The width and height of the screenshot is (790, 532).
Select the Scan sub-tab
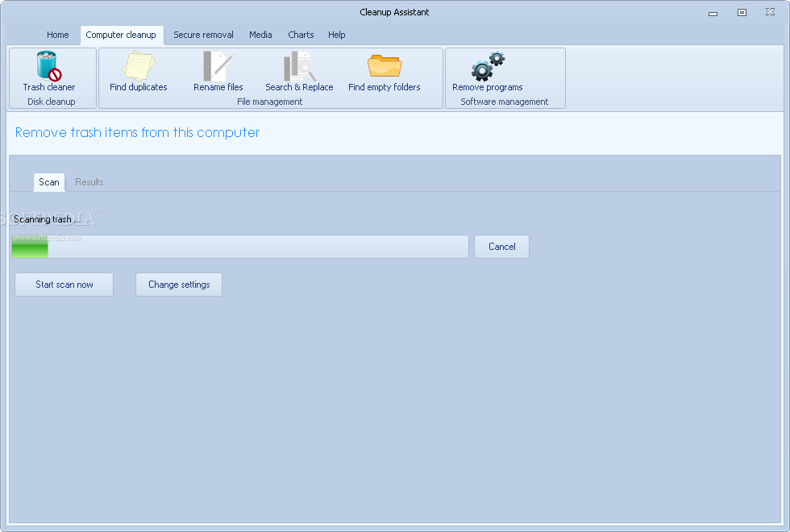(49, 182)
